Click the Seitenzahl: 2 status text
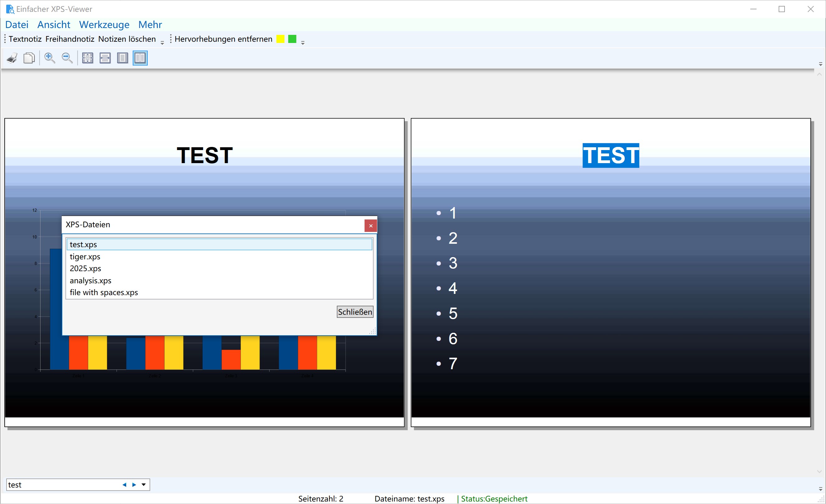The height and width of the screenshot is (504, 826). [x=321, y=499]
